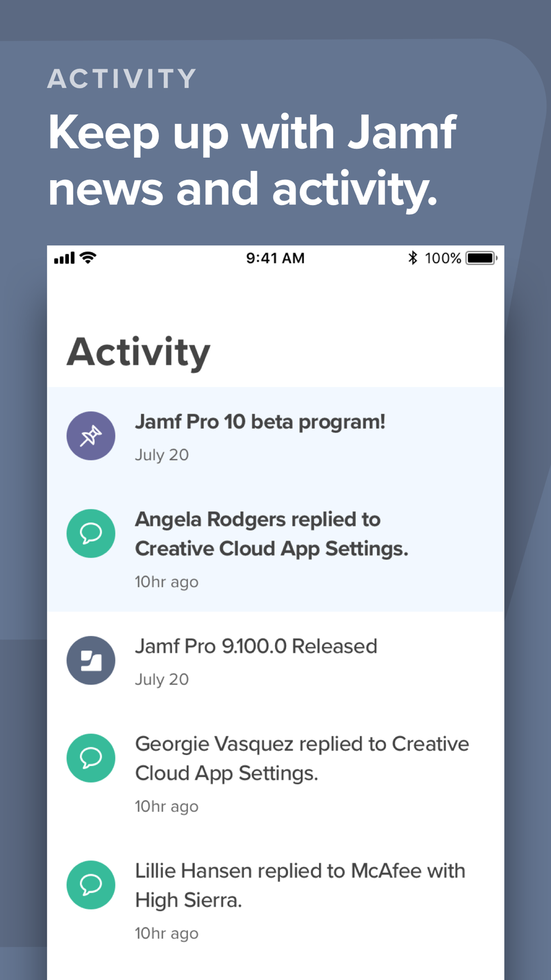This screenshot has height=980, width=551.
Task: Tap the Bluetooth status icon
Action: pos(413,257)
